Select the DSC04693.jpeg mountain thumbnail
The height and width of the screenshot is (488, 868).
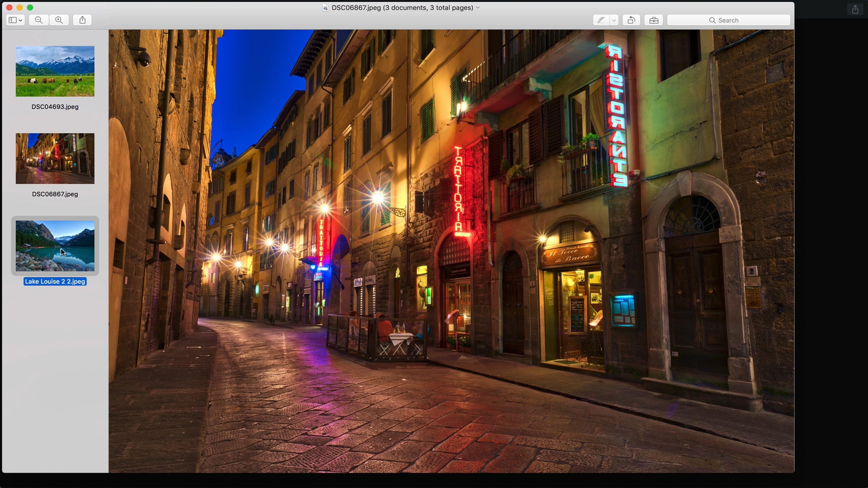pos(55,71)
